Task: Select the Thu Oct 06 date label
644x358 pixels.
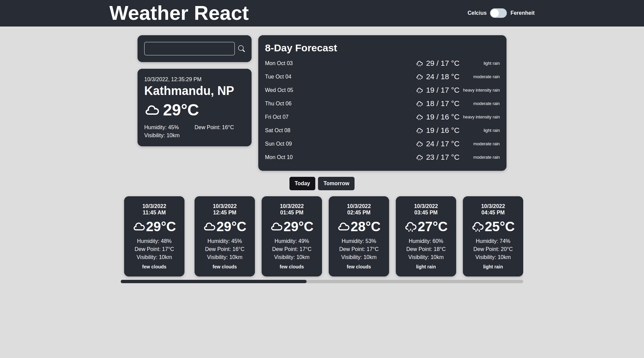Action: pyautogui.click(x=278, y=104)
